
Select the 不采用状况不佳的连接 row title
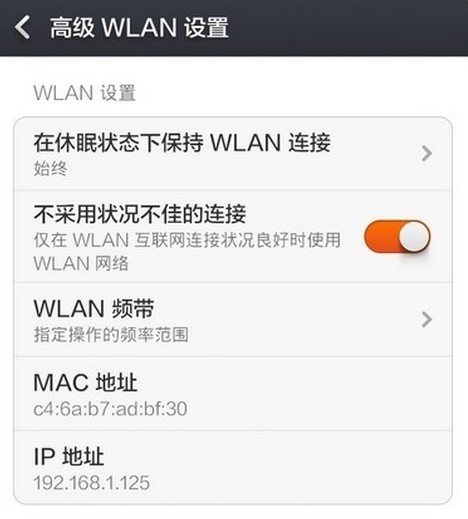pyautogui.click(x=140, y=214)
